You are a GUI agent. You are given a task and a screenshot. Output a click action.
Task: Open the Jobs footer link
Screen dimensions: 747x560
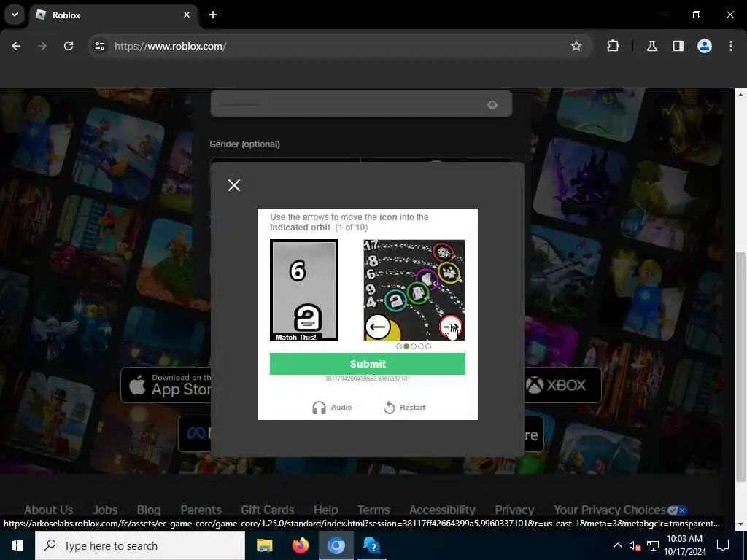tap(105, 510)
